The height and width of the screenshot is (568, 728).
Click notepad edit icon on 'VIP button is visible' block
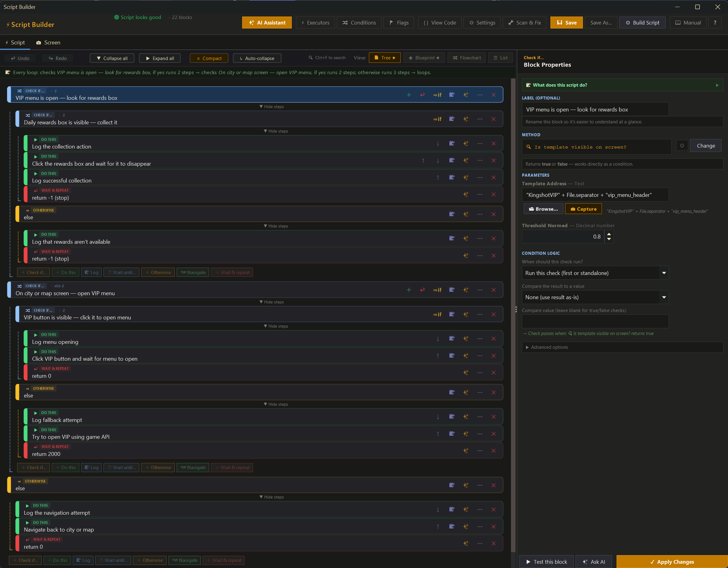[x=452, y=314]
